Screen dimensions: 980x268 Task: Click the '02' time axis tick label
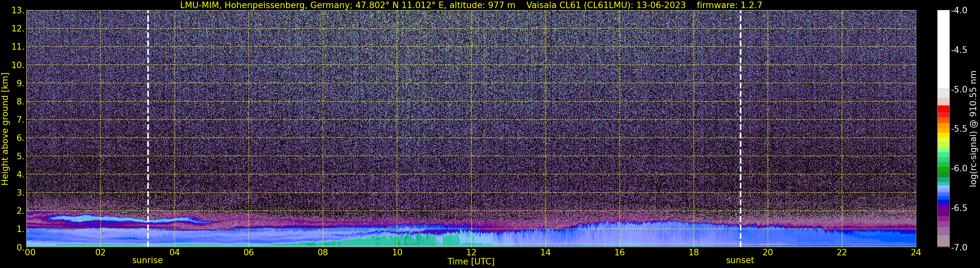coord(100,252)
